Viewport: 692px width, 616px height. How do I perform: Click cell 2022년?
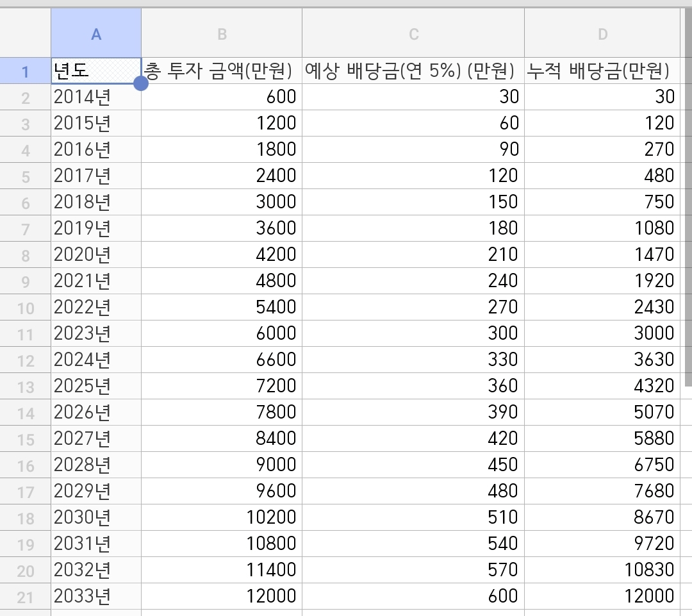coord(96,307)
